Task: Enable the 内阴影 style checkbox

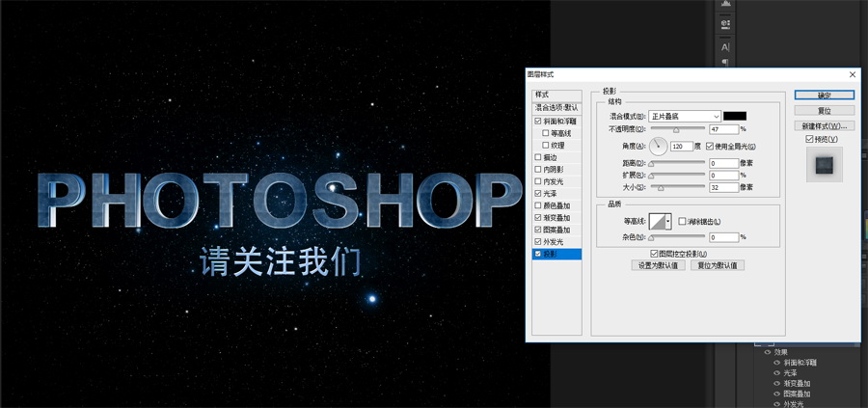Action: click(538, 170)
